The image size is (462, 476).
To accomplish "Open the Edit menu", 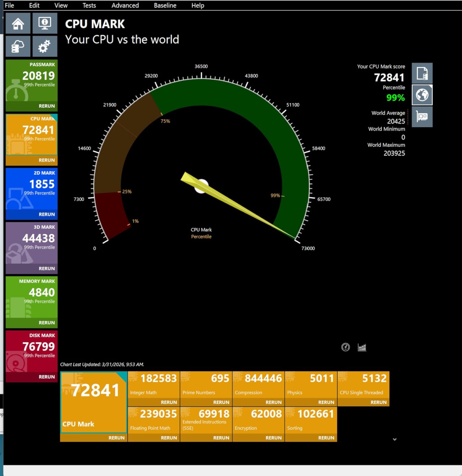I will tap(34, 5).
